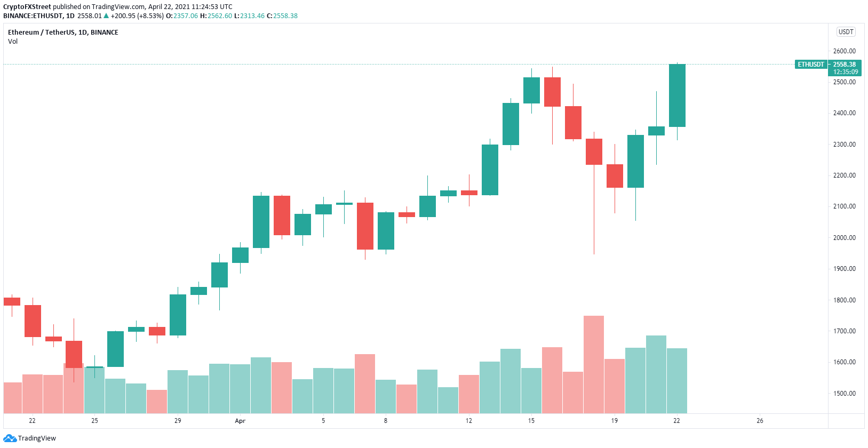
Task: Click the Vol indicator label
Action: tap(13, 42)
